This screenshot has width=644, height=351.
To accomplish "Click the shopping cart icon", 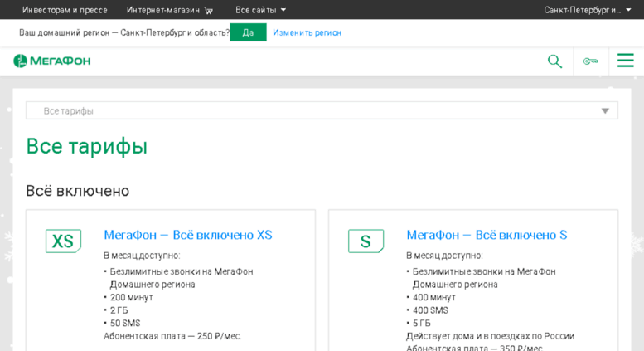I will (x=209, y=11).
